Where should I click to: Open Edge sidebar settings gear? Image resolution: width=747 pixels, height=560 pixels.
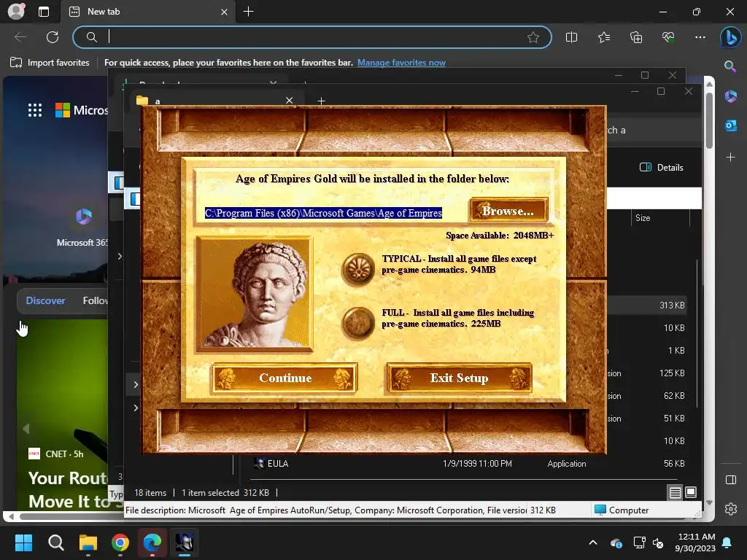tap(731, 509)
